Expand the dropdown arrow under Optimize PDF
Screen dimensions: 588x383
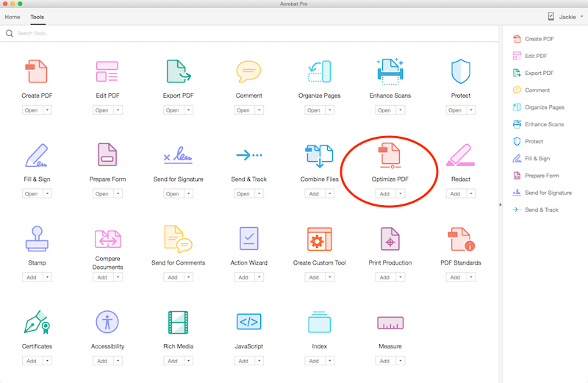(401, 194)
